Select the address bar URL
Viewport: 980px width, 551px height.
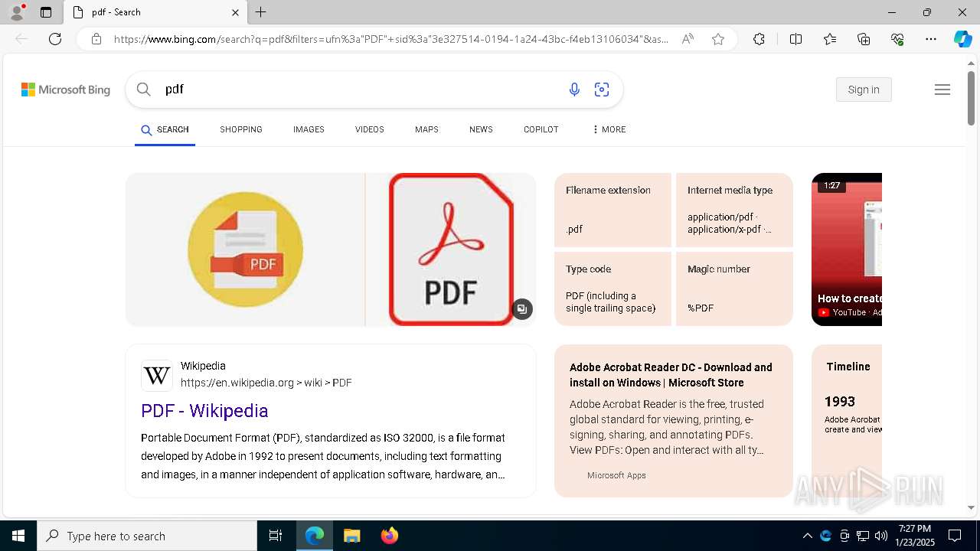click(390, 39)
